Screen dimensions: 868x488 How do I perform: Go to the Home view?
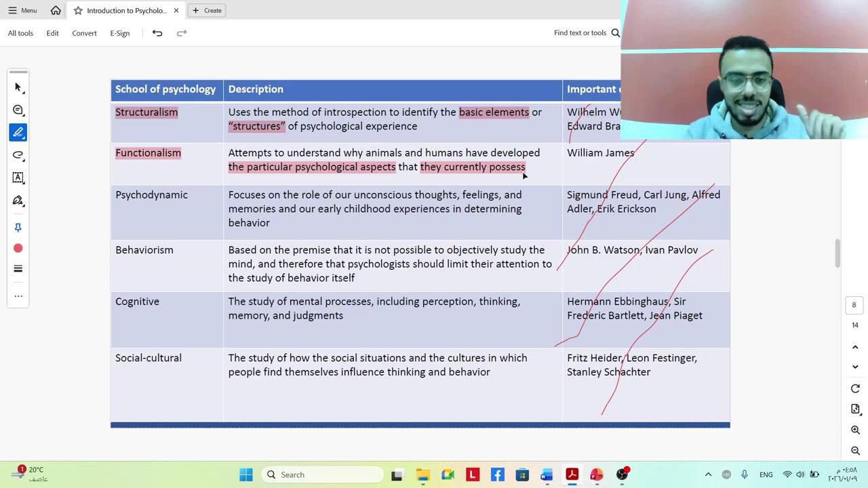56,10
